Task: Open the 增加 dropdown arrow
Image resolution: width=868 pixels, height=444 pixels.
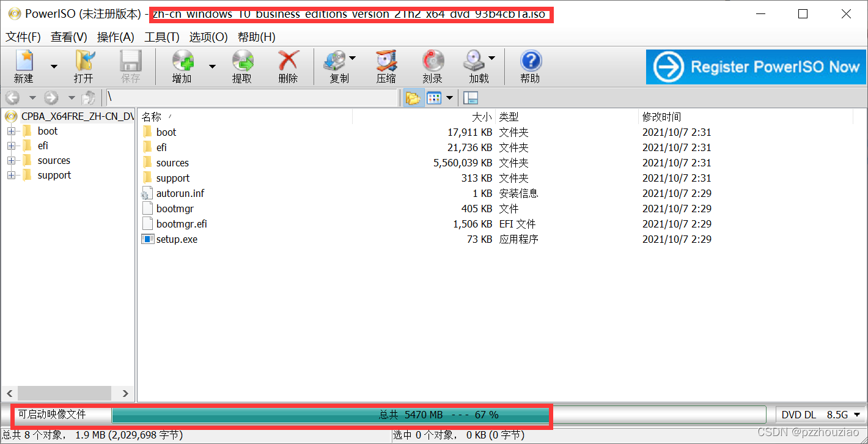Action: click(212, 66)
